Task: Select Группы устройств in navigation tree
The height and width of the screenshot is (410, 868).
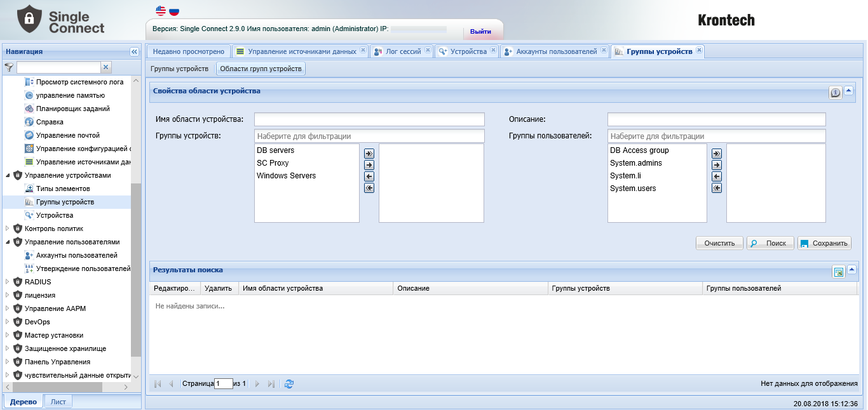Action: [x=65, y=202]
